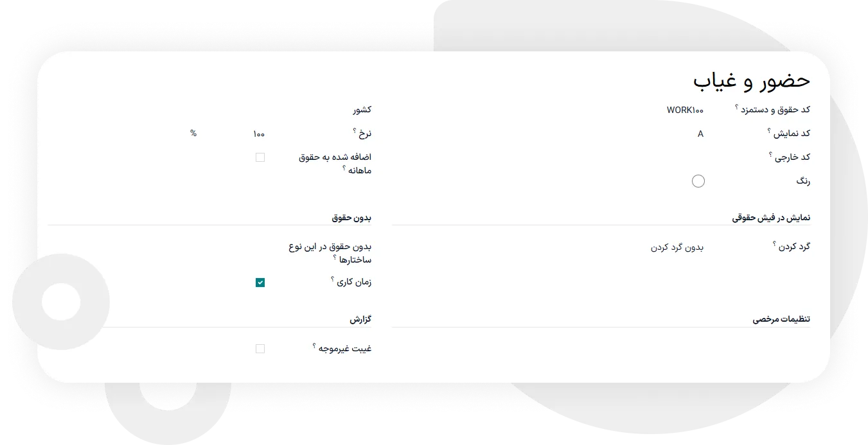
Task: Click question mark beside غیبت غیرموجه
Action: click(314, 346)
